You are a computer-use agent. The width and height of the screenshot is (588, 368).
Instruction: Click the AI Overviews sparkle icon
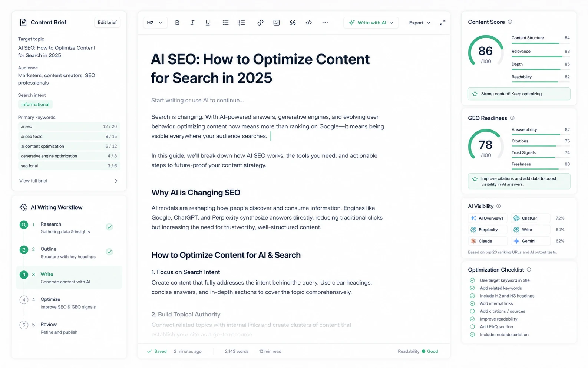pos(473,218)
